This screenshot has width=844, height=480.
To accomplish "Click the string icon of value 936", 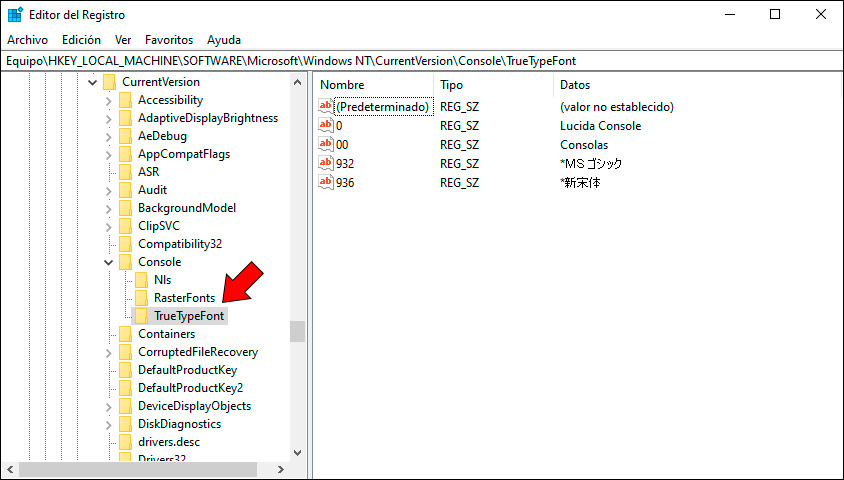I will (x=326, y=182).
